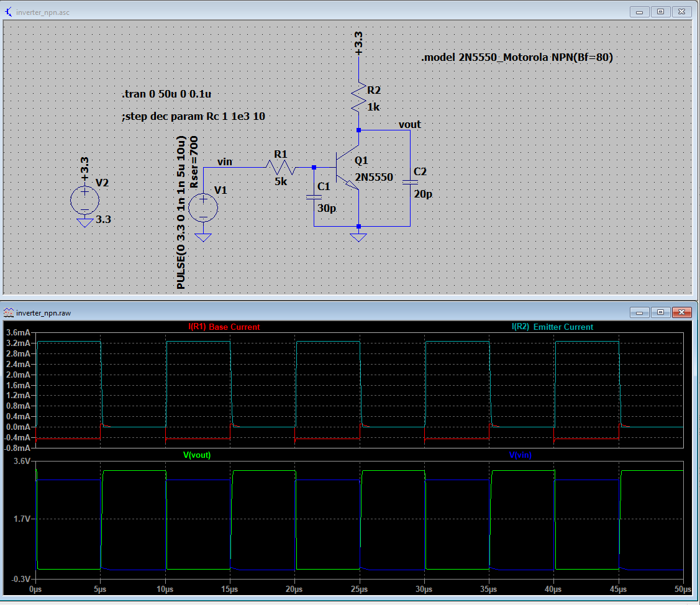This screenshot has width=700, height=605.
Task: Select resistor R2 symbol
Action: tap(358, 98)
